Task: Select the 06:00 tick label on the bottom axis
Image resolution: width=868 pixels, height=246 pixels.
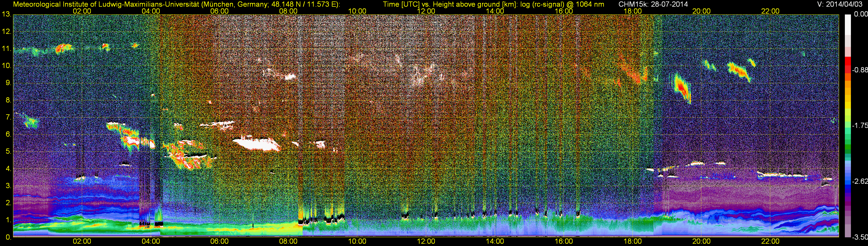Action: point(219,241)
